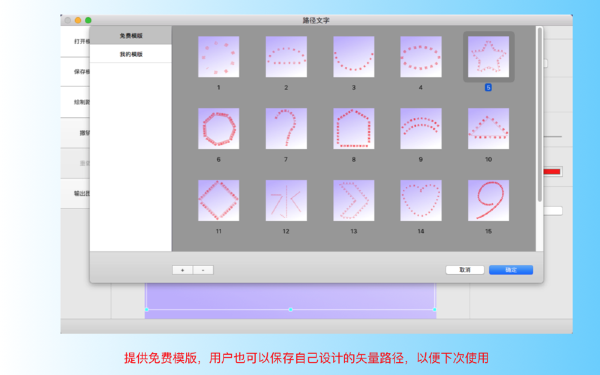
Task: Select template 14 heart path thumbnail
Action: point(421,201)
